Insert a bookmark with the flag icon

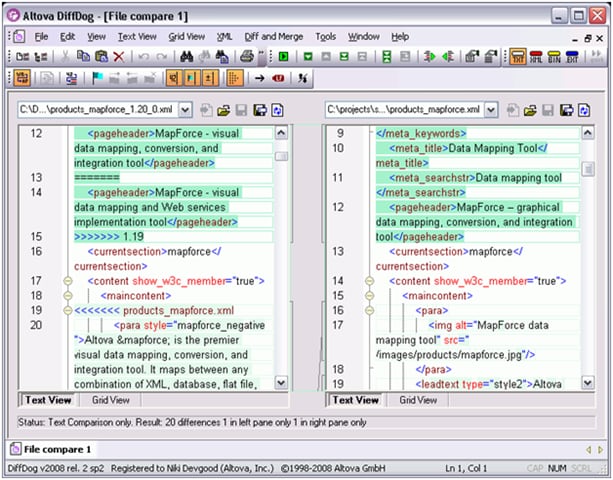click(97, 78)
